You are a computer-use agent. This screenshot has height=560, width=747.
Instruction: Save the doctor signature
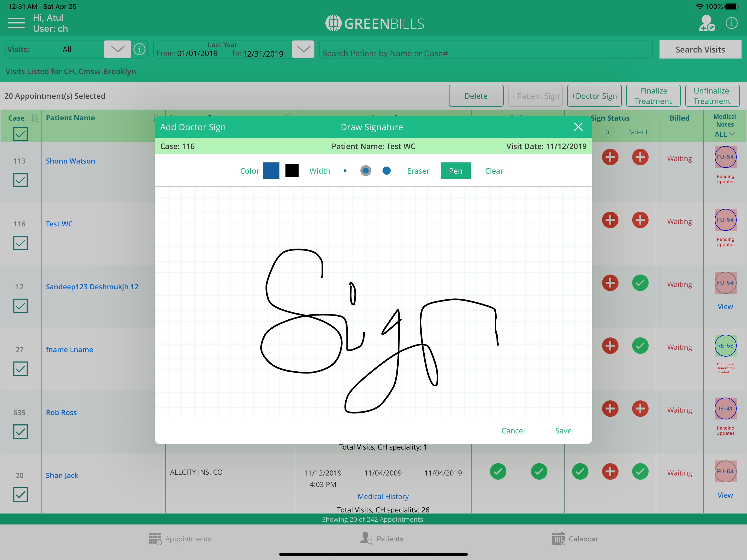click(x=563, y=430)
